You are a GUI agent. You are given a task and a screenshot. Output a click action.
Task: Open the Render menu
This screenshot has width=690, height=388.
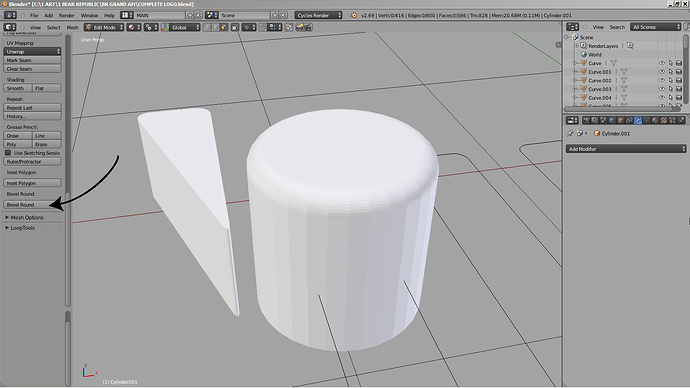coord(66,15)
